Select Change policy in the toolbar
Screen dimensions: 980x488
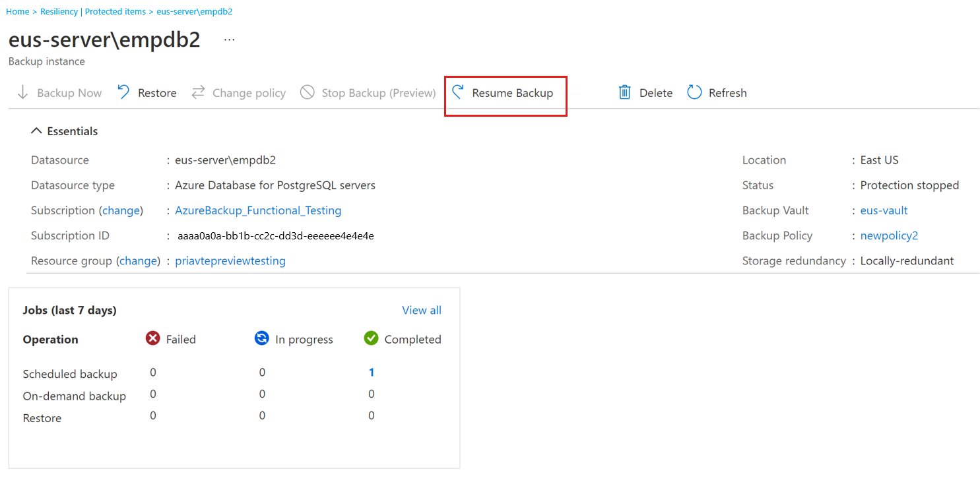click(x=249, y=93)
